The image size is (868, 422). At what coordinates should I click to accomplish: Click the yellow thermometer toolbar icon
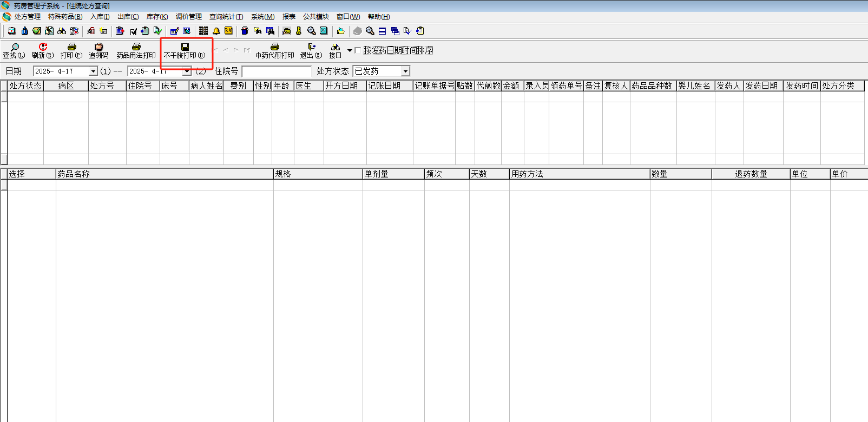click(x=299, y=31)
